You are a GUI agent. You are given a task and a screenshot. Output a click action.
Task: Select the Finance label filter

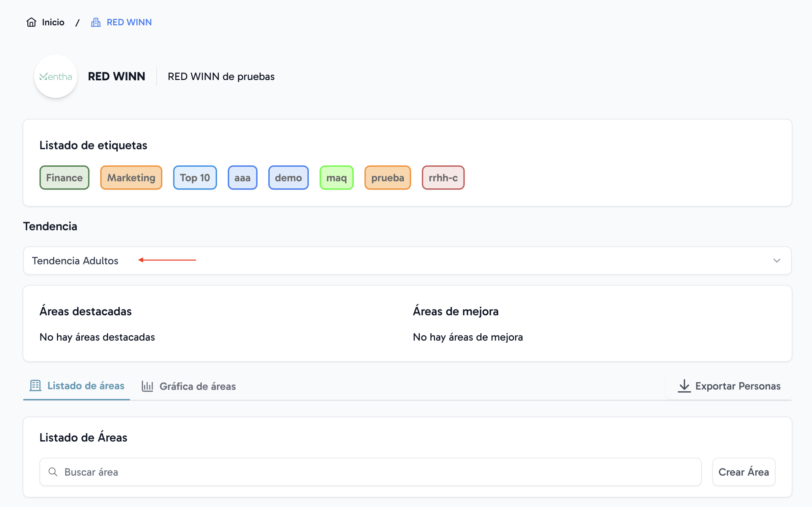point(64,177)
